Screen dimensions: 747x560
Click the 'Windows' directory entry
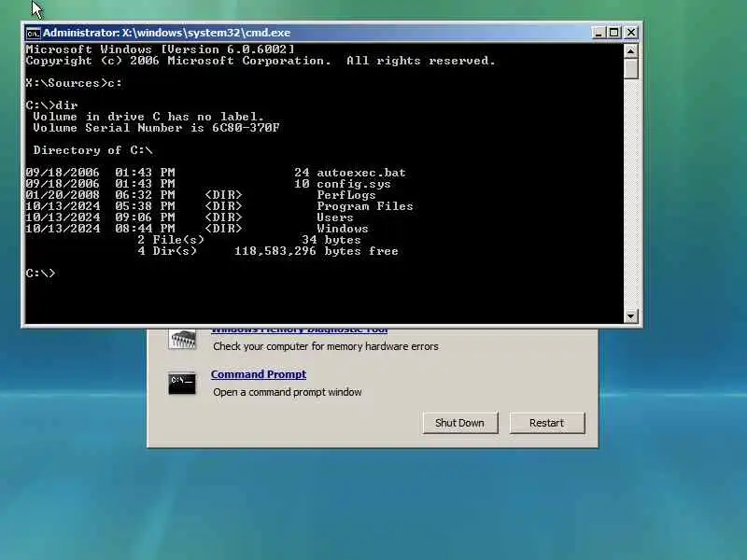click(x=343, y=229)
